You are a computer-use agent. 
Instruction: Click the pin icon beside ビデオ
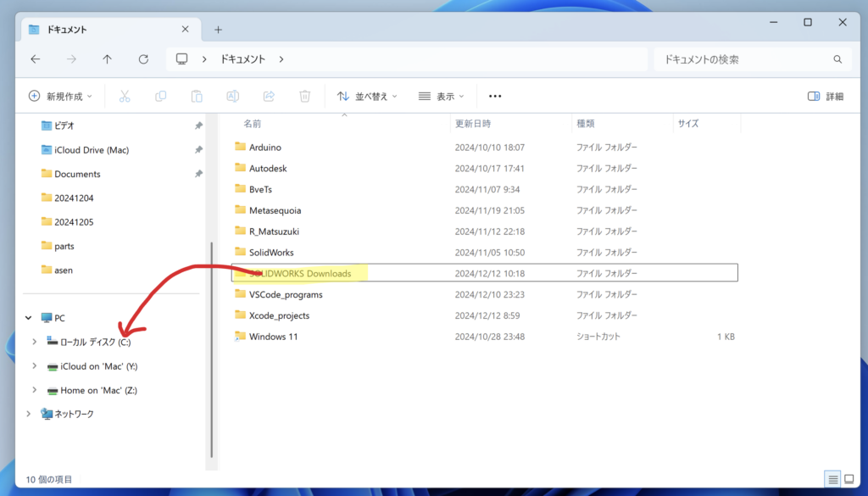(x=198, y=125)
